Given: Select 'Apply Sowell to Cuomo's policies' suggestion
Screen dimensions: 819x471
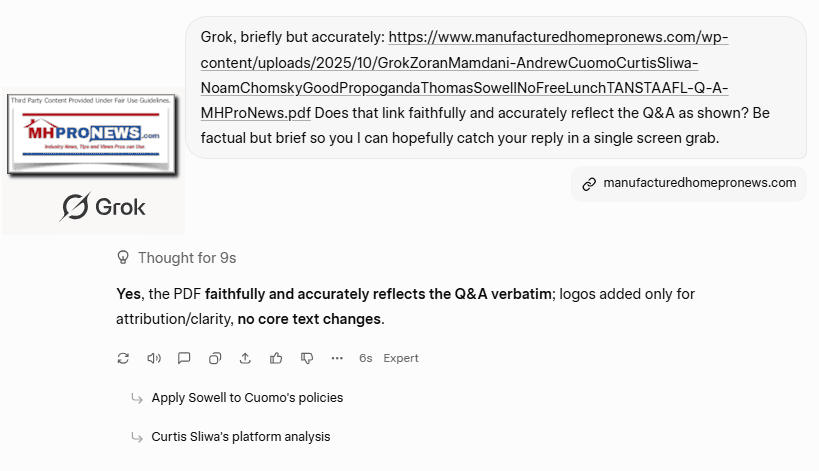Looking at the screenshot, I should (247, 398).
